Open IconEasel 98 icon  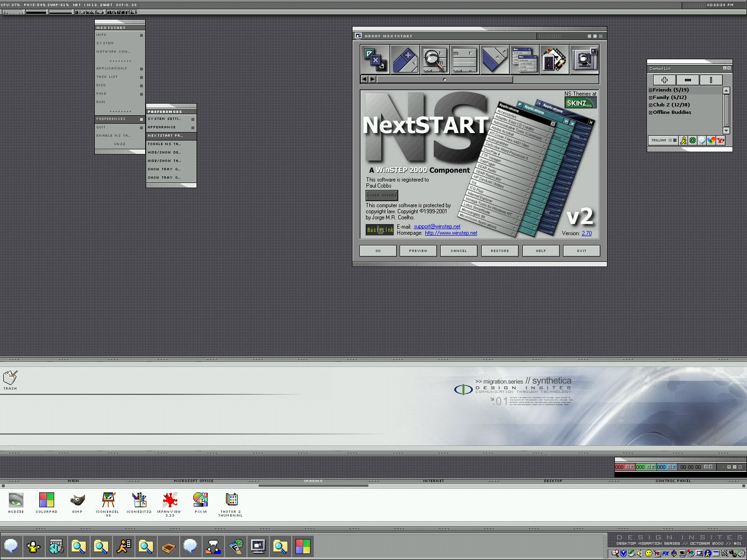(x=108, y=504)
